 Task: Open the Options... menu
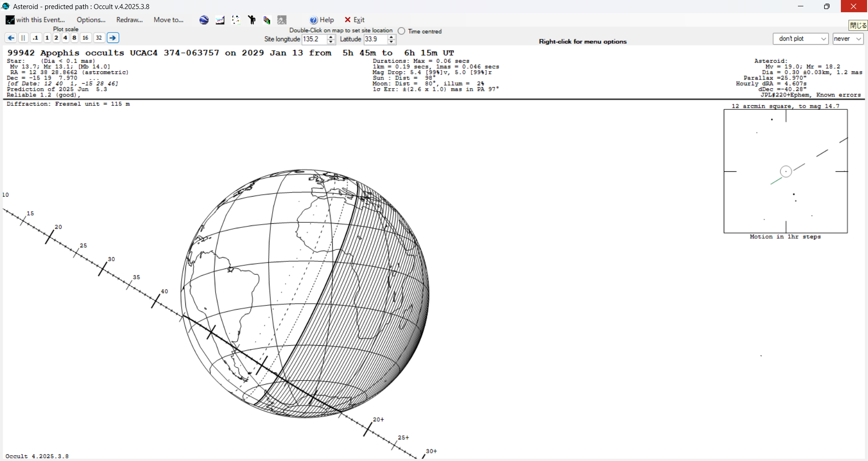(x=91, y=20)
